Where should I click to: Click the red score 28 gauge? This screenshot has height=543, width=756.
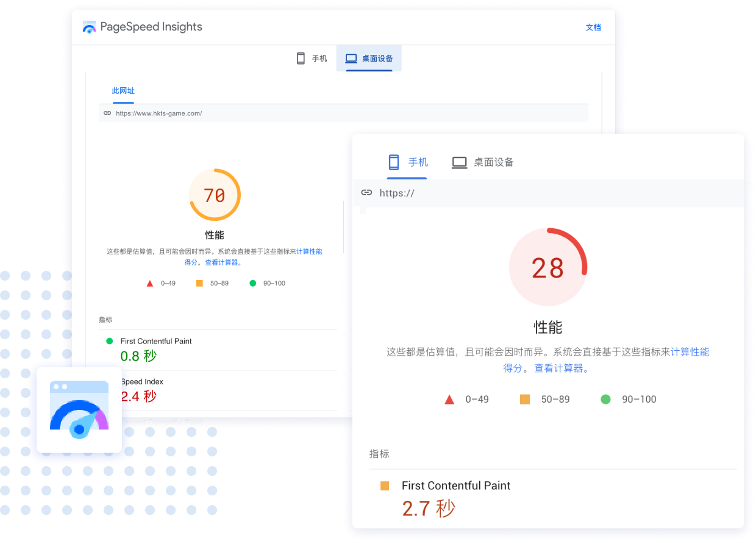point(547,267)
